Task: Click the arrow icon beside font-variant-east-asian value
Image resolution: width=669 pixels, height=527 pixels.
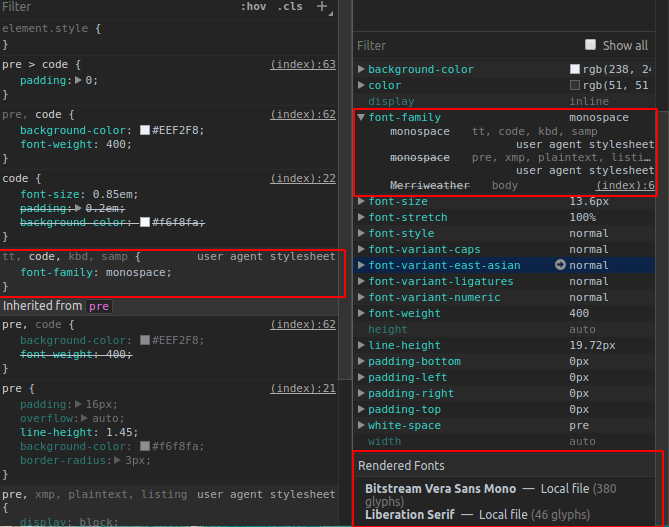Action: point(560,265)
